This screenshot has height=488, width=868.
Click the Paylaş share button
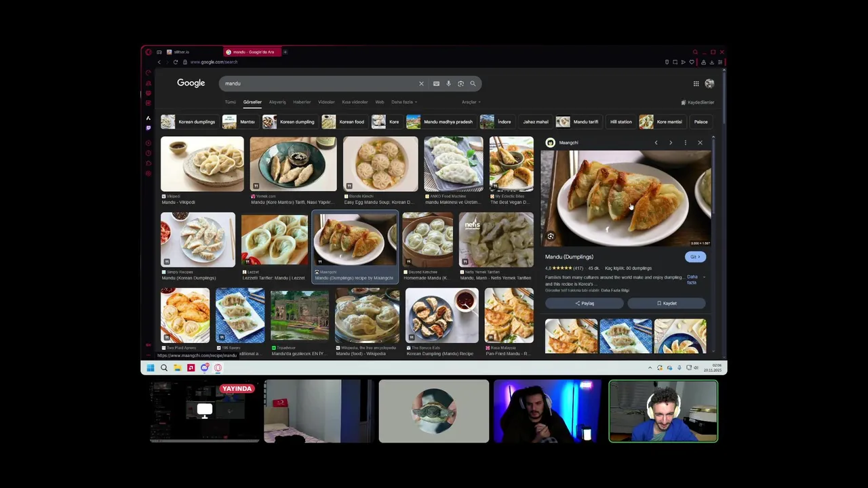coord(585,303)
